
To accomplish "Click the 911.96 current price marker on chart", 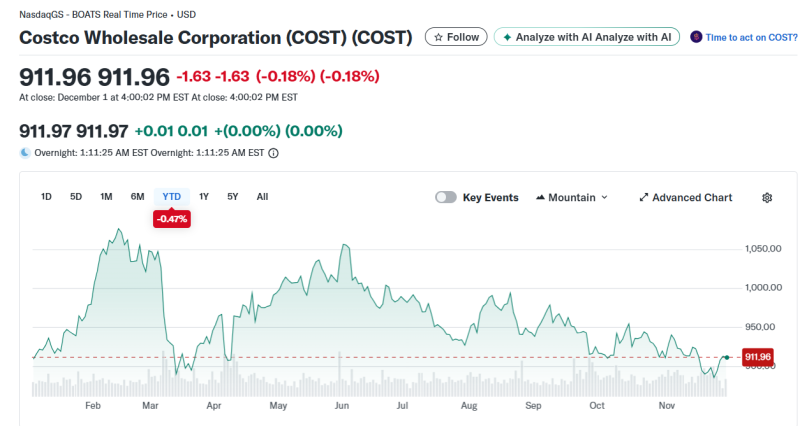I will click(x=757, y=357).
